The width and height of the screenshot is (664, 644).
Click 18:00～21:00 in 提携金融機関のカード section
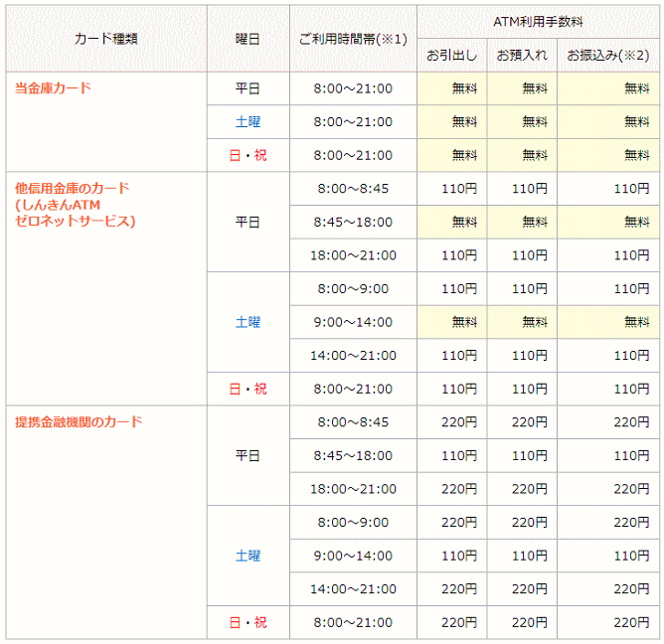click(353, 489)
